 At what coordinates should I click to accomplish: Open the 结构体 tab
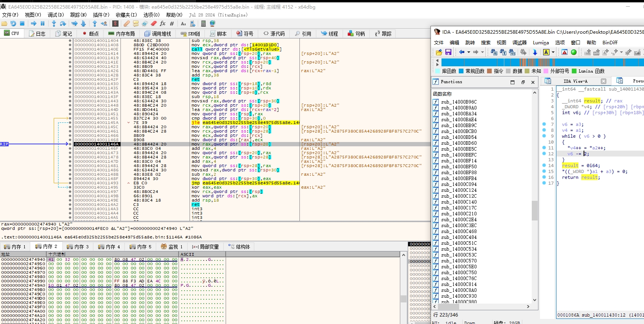pyautogui.click(x=239, y=247)
